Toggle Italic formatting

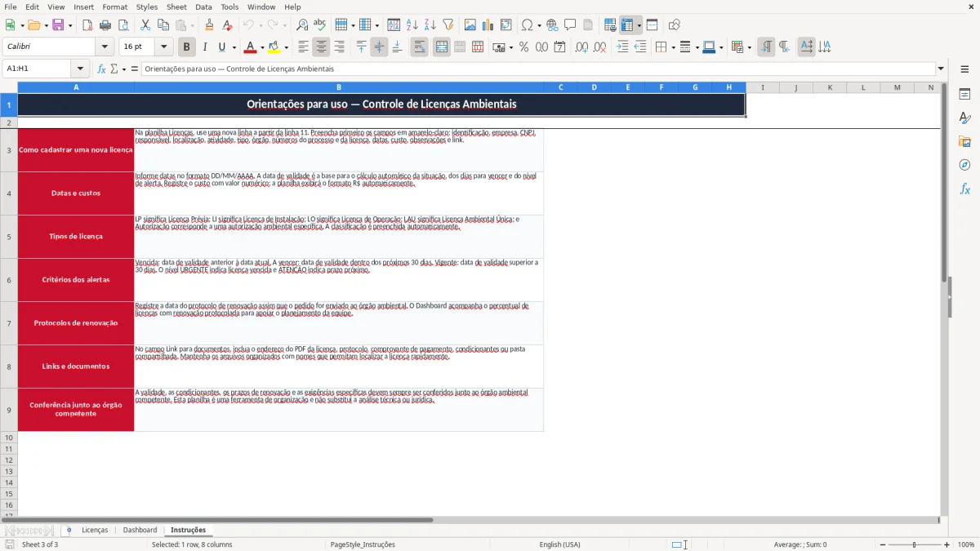[205, 47]
